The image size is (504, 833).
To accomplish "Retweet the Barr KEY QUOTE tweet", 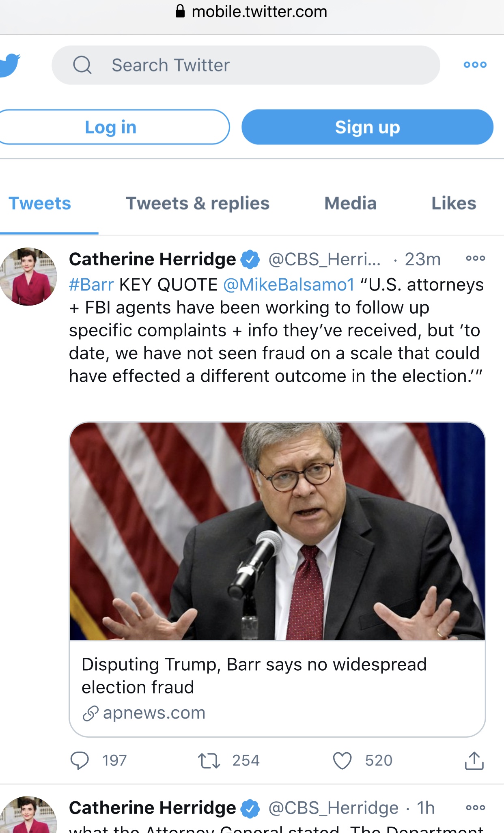I will tap(209, 760).
